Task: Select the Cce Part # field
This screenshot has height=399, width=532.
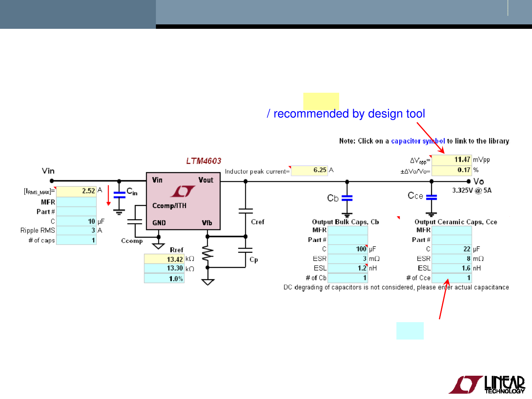Action: point(451,239)
